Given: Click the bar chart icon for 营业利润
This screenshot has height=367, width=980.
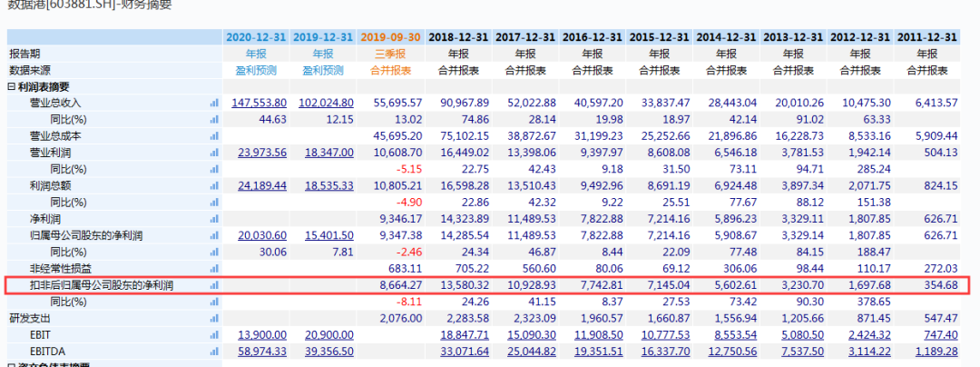Looking at the screenshot, I should [x=215, y=153].
